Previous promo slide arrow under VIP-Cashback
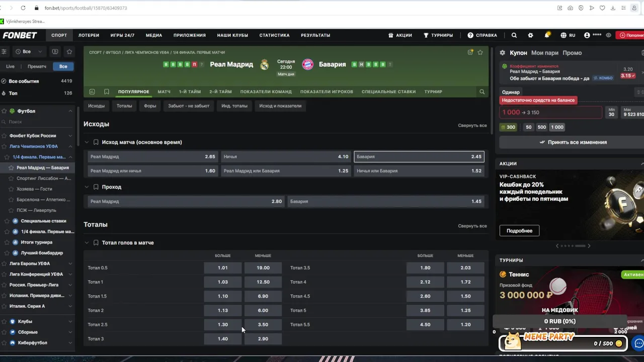 click(x=557, y=246)
